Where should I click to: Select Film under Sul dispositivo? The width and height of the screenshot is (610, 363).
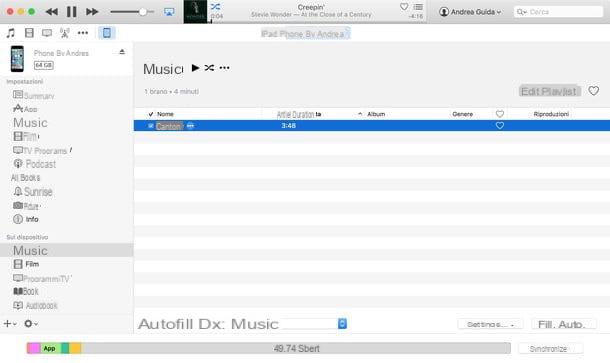[x=26, y=264]
